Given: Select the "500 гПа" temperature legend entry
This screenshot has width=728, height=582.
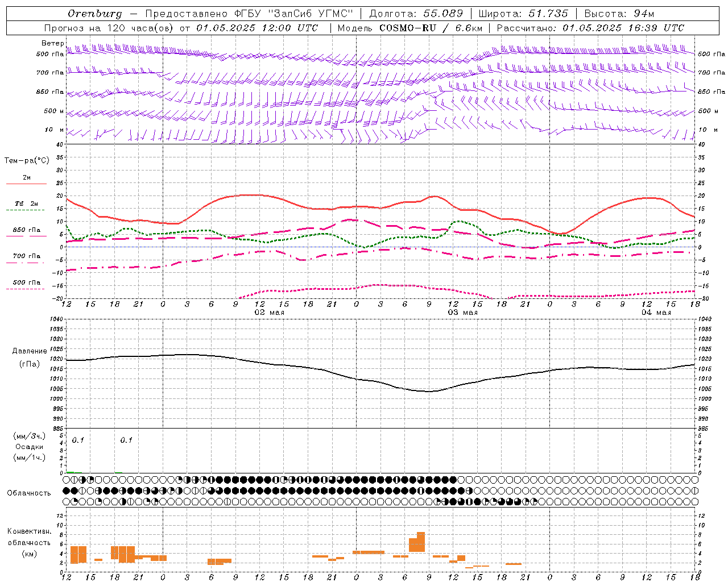Looking at the screenshot, I should [27, 282].
